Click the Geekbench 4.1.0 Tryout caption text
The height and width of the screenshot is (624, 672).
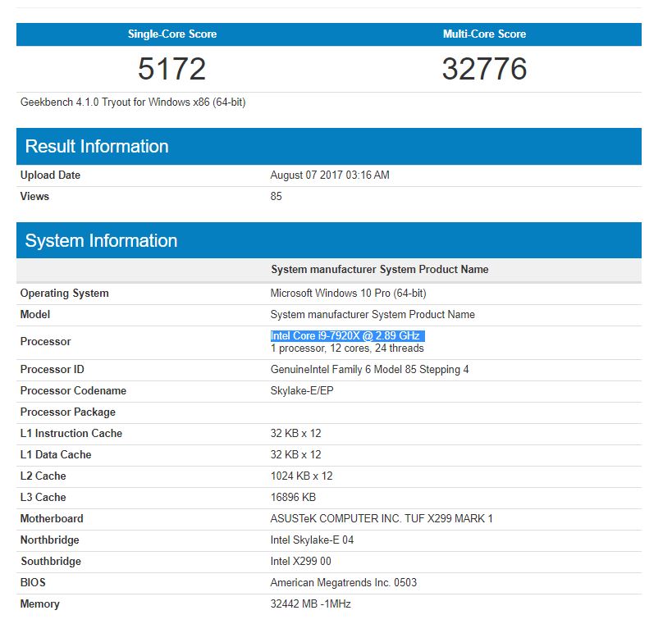point(128,102)
